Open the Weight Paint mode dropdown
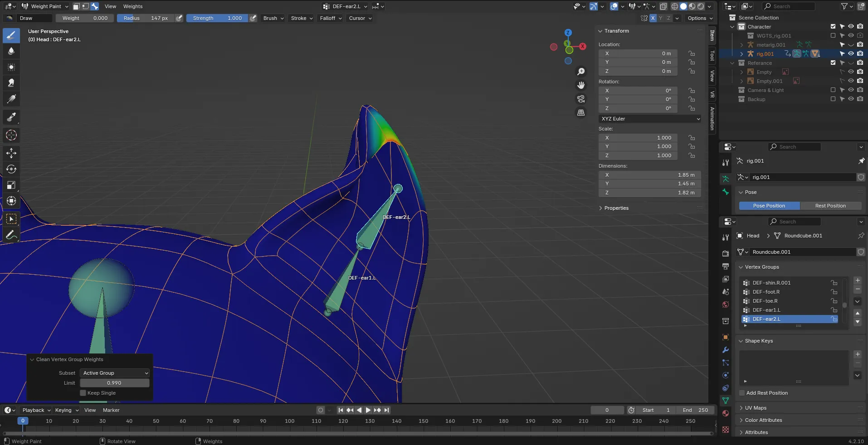Image resolution: width=868 pixels, height=445 pixels. [x=45, y=6]
